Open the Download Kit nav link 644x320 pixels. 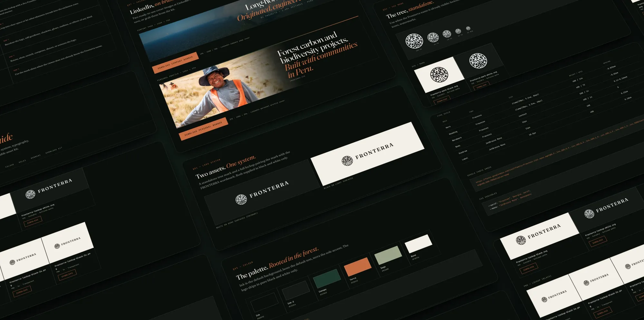click(54, 150)
